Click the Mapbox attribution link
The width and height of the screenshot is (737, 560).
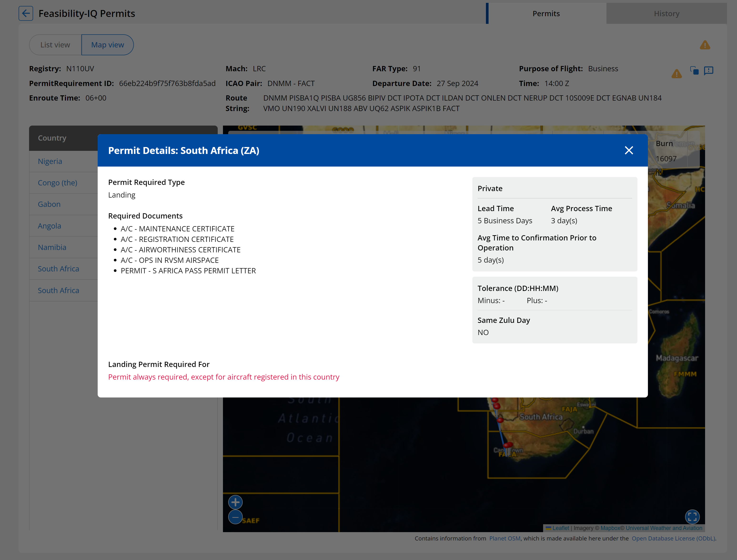(x=610, y=528)
